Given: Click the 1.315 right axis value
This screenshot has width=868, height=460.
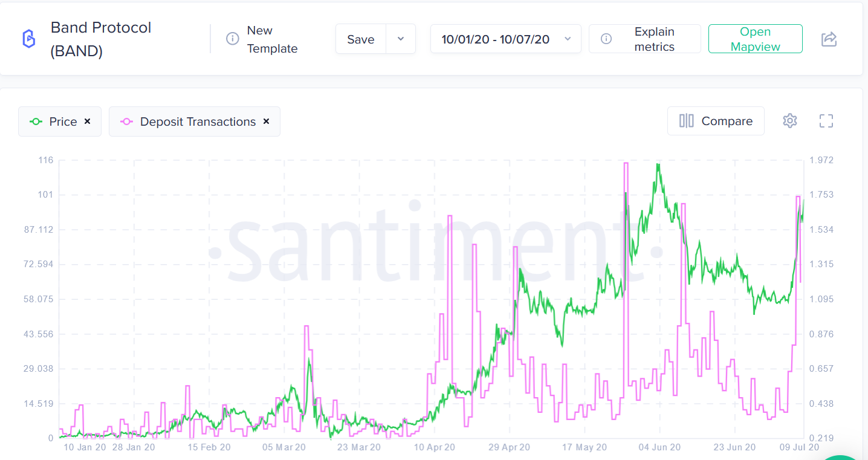Looking at the screenshot, I should click(821, 264).
